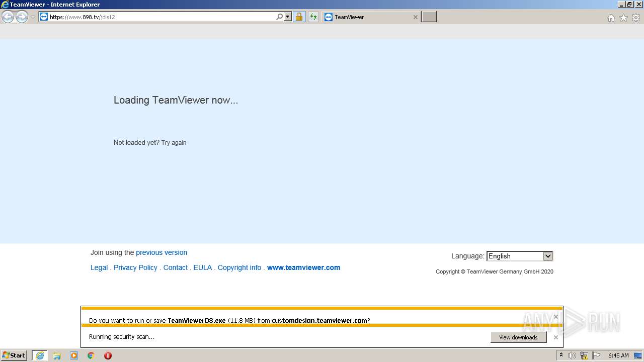Screen dimensions: 644x362
Task: Open the Contact link
Action: pyautogui.click(x=176, y=267)
